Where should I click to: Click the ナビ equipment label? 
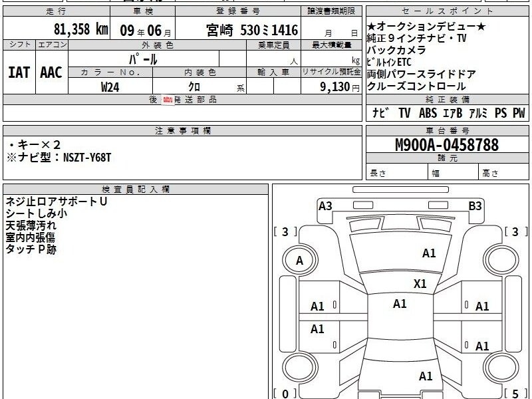click(x=380, y=112)
